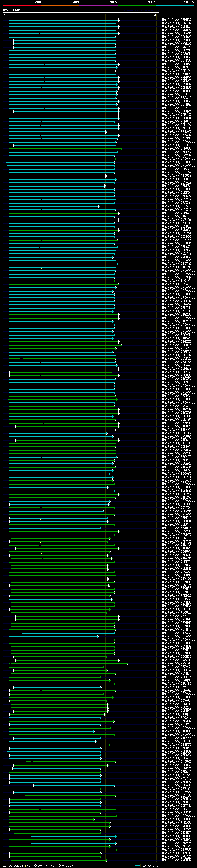Select hit label UniRef100_A5AQ64

[177, 64]
